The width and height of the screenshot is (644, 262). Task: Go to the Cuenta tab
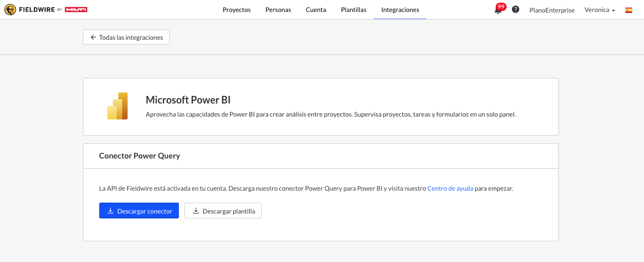click(x=316, y=10)
